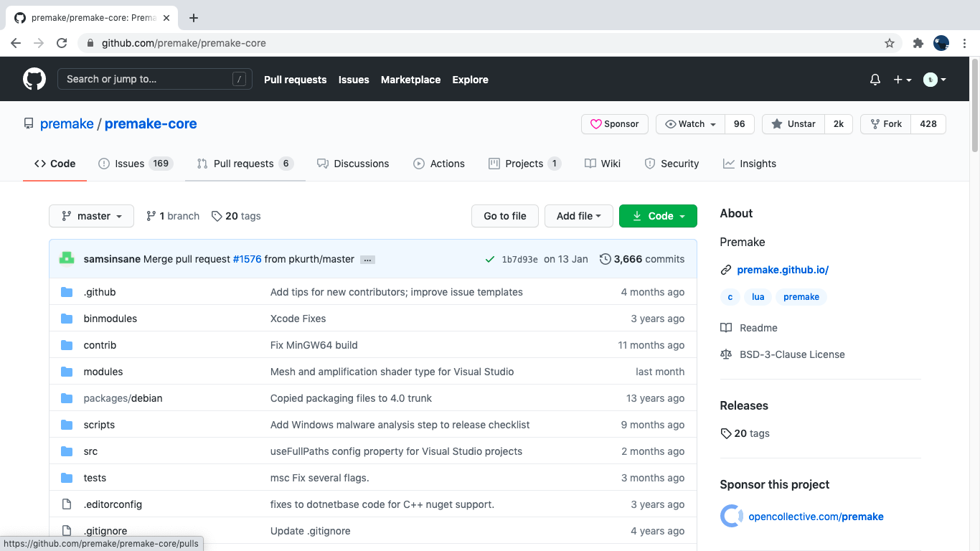Click the .editorconfig file icon
The width and height of the screenshot is (980, 551).
click(67, 504)
